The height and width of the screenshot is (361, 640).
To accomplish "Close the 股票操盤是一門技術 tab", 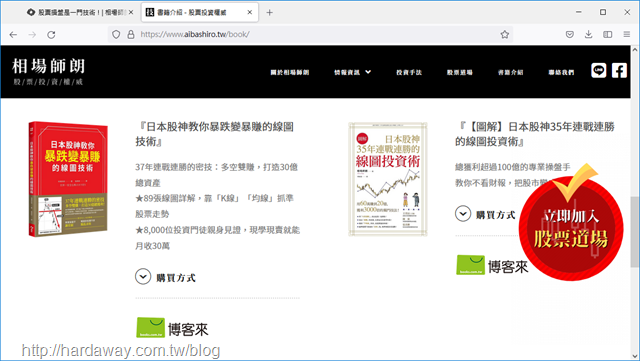I will point(131,12).
